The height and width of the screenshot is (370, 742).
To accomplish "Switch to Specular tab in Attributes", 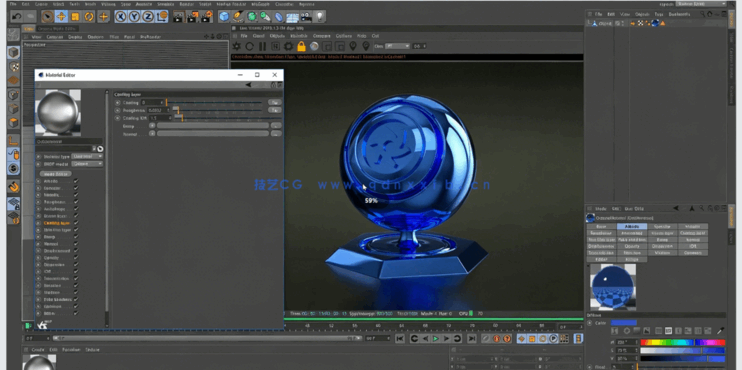I will point(662,227).
